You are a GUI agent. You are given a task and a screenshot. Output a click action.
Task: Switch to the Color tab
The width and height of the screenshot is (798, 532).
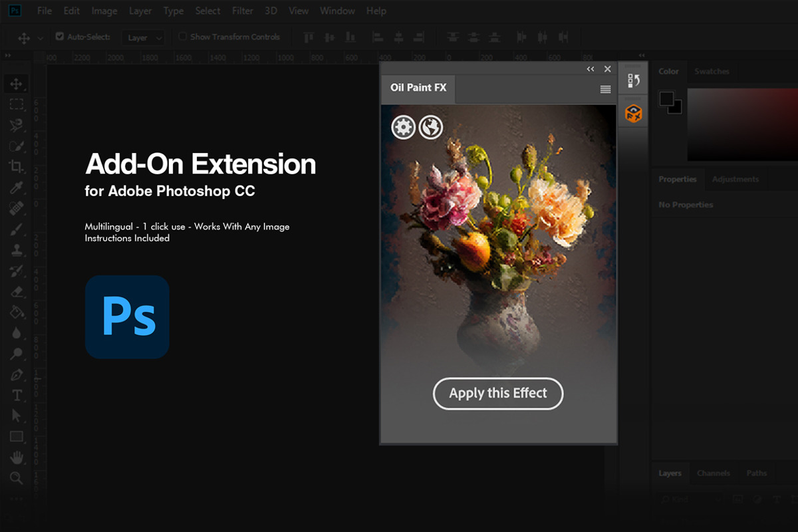(x=669, y=71)
